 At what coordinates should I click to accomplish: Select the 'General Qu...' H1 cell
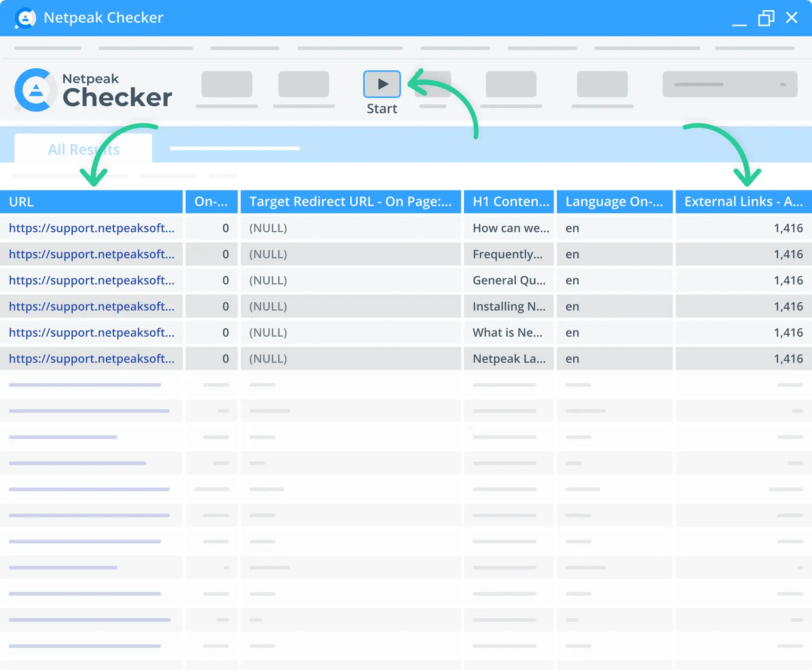point(509,280)
